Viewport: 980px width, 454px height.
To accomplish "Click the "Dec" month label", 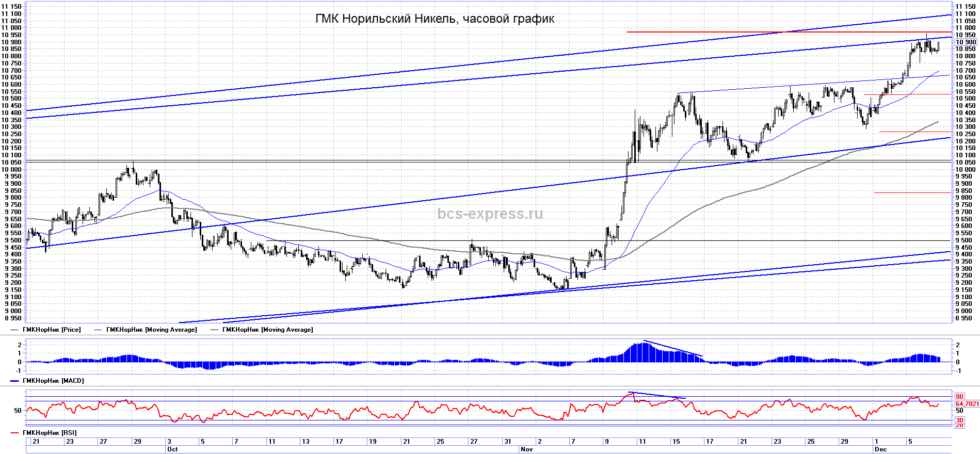I will click(880, 449).
